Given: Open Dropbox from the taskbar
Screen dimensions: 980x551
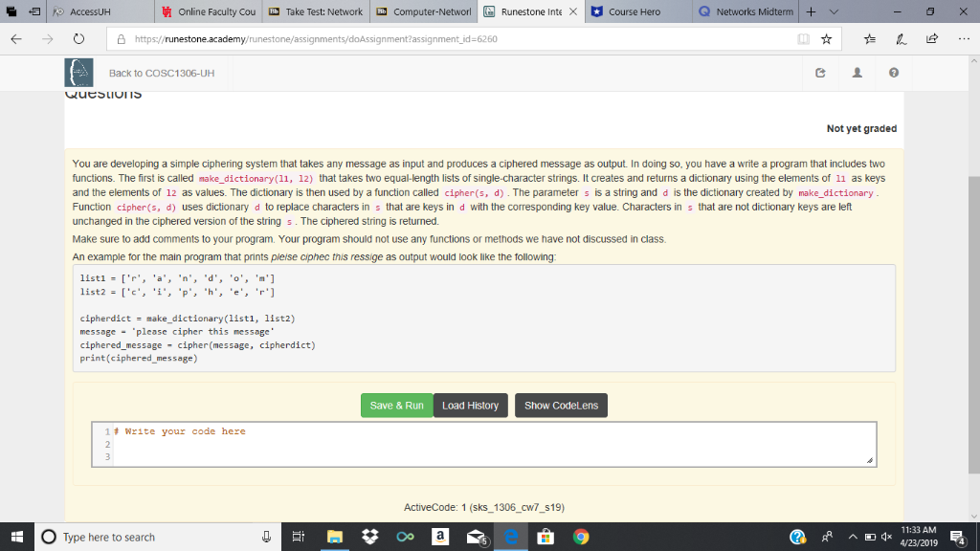Looking at the screenshot, I should 370,537.
